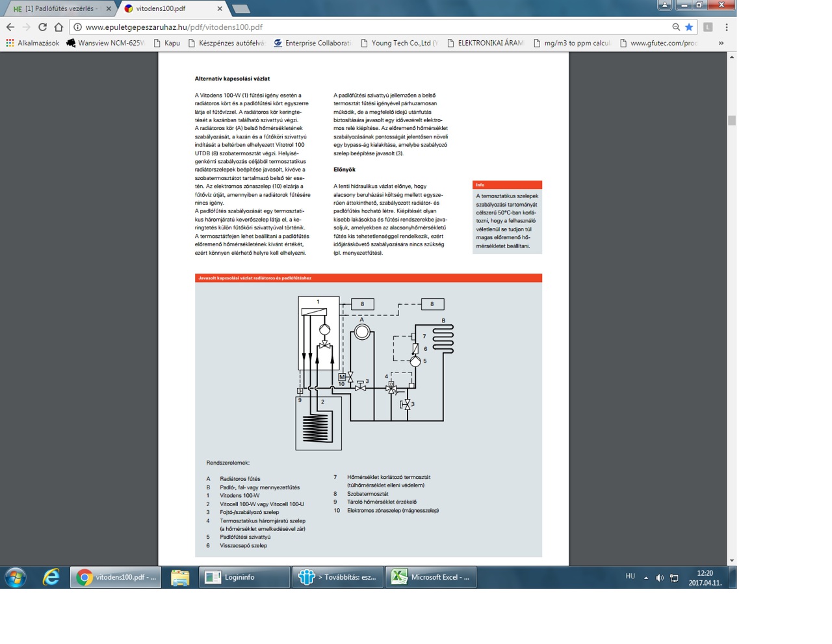Click the HU language indicator

630,576
